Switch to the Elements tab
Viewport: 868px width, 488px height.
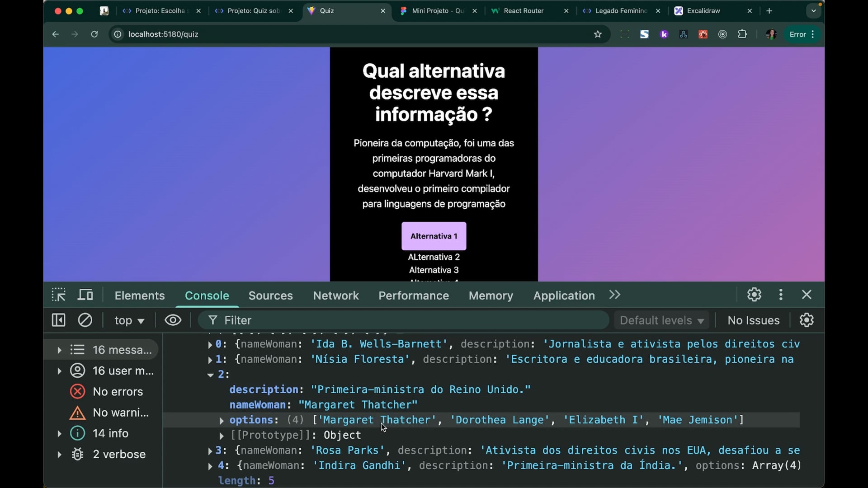(139, 296)
